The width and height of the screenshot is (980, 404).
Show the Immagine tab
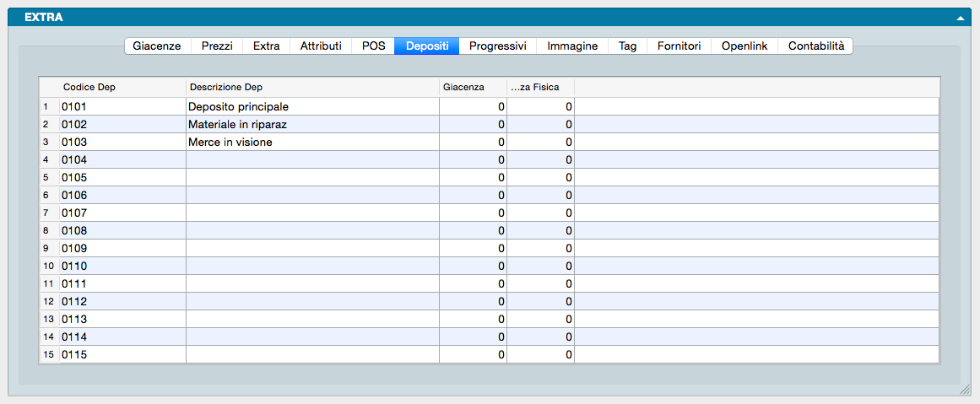coord(572,46)
